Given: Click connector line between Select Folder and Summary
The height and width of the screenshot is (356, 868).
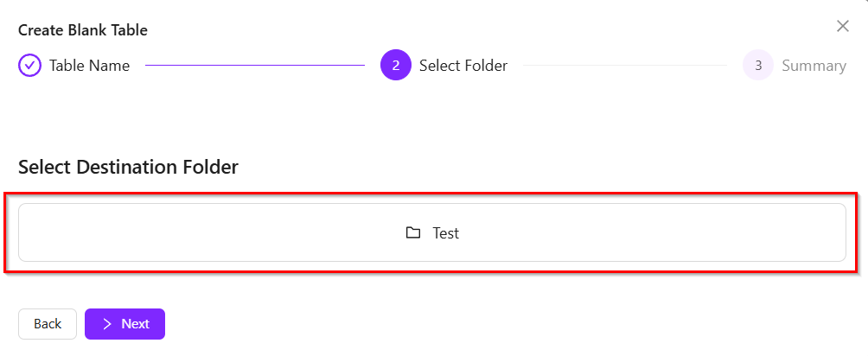Looking at the screenshot, I should [624, 66].
